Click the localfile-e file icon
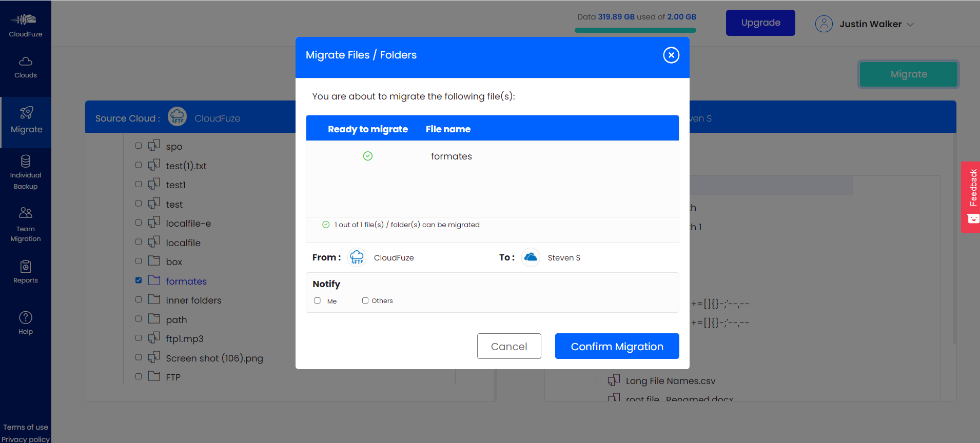 pos(154,223)
